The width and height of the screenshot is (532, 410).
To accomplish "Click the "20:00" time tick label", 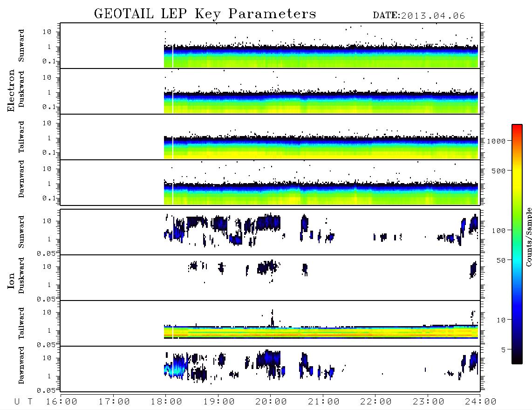I will (x=271, y=402).
